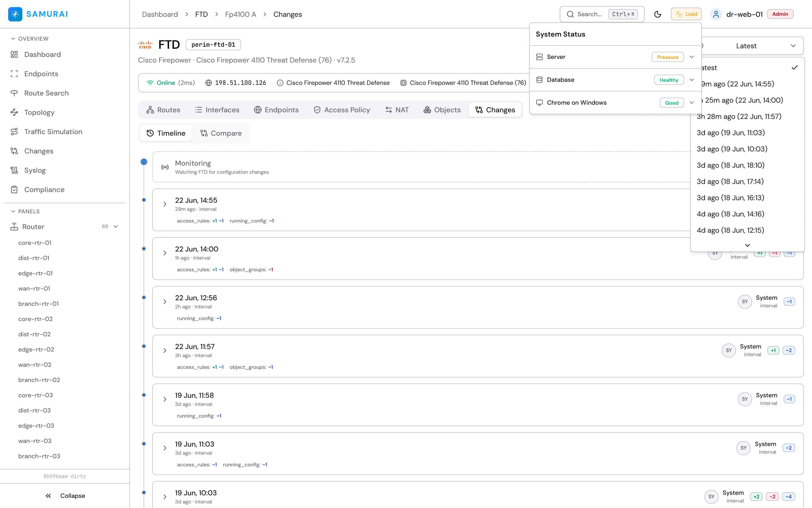Viewport: 812px width, 508px height.
Task: Expand the 19 Jun, 11:58 change entry
Action: click(165, 399)
